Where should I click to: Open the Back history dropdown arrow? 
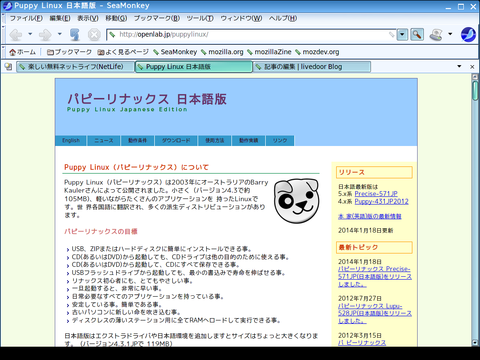coord(30,34)
